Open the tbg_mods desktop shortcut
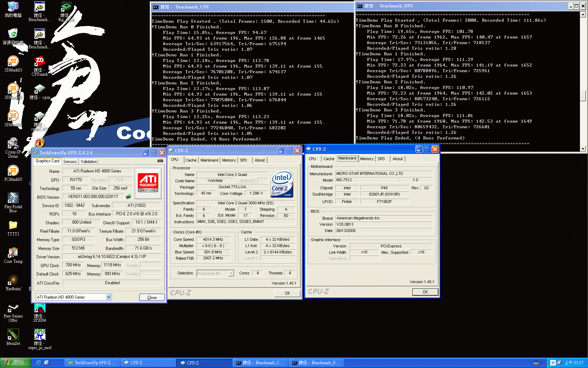This screenshot has height=368, width=588. click(x=66, y=12)
